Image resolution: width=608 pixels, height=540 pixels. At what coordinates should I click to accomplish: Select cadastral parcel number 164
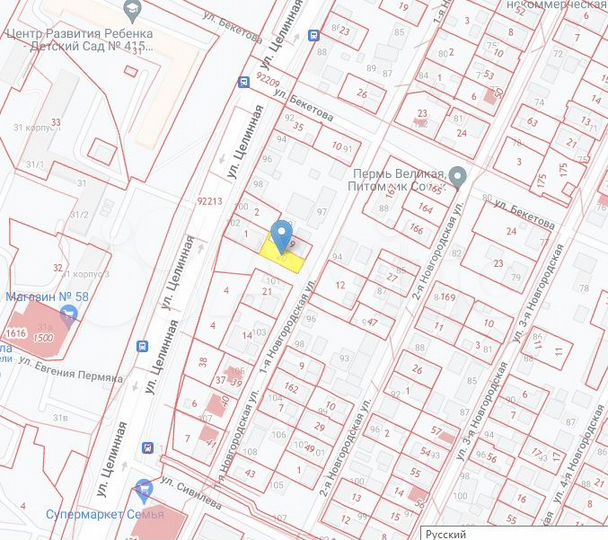(425, 209)
